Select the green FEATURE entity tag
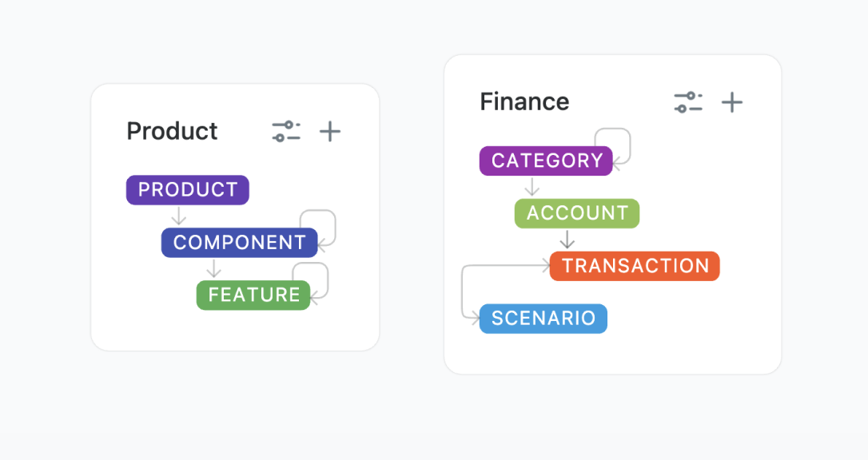 (253, 295)
